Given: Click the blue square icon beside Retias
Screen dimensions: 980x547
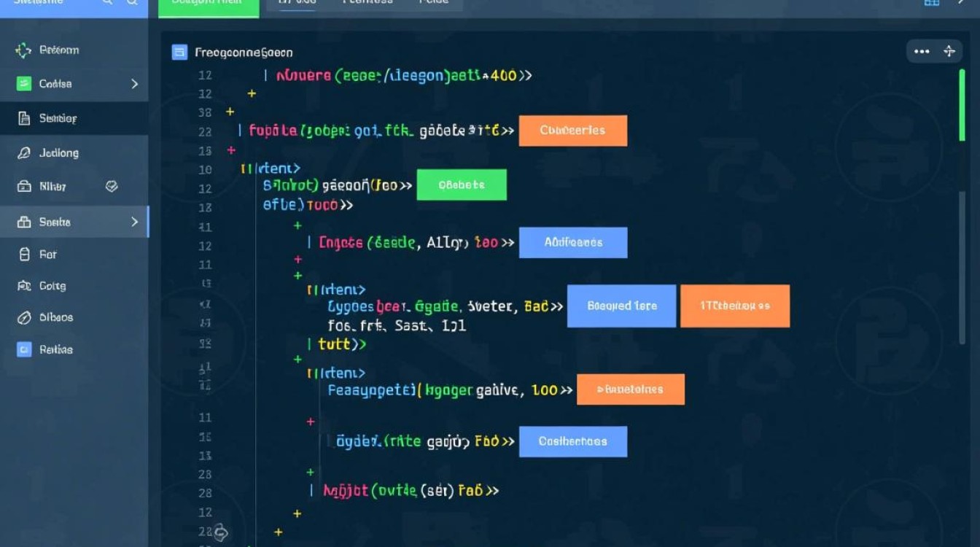Looking at the screenshot, I should point(23,349).
